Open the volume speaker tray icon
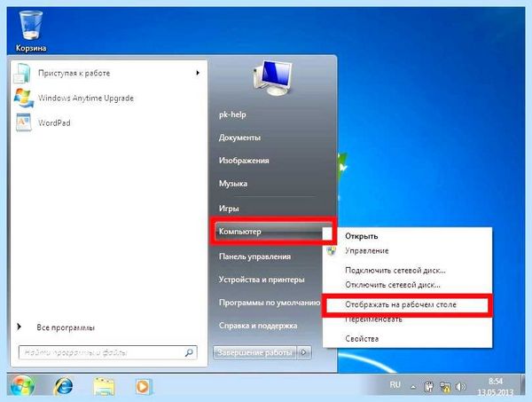This screenshot has width=532, height=402. (x=460, y=386)
